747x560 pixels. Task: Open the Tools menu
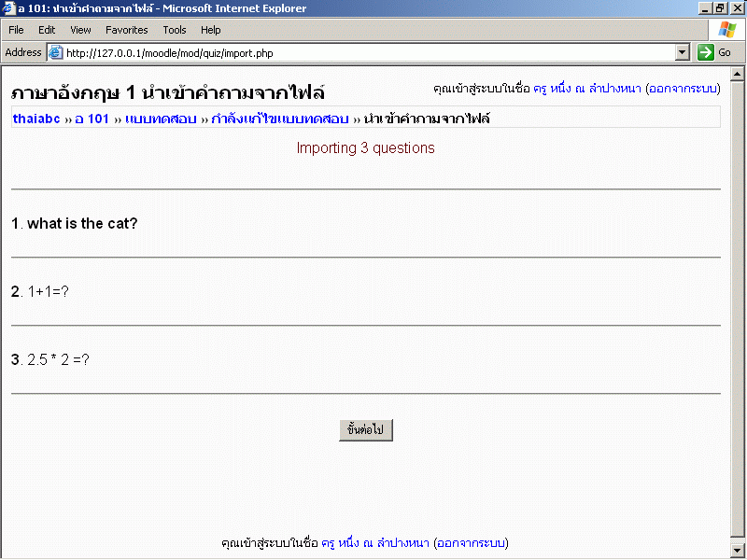coord(175,30)
